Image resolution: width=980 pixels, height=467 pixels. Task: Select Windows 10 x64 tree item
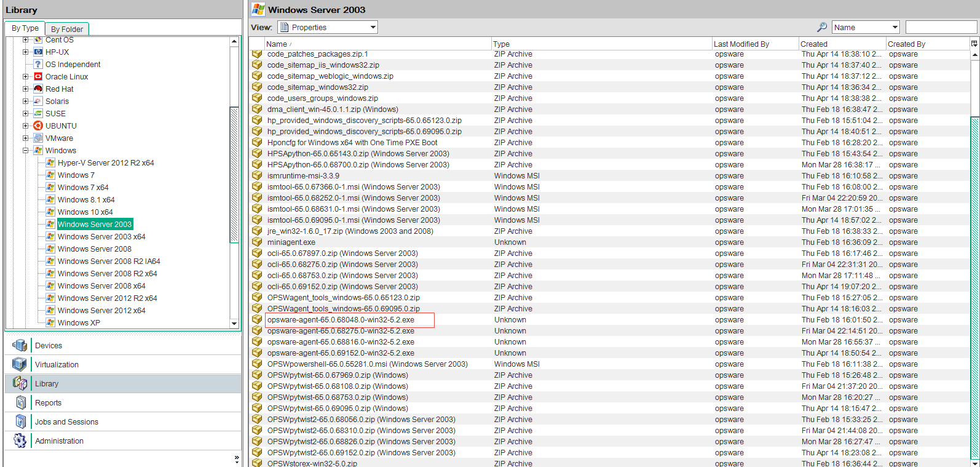[x=85, y=212]
